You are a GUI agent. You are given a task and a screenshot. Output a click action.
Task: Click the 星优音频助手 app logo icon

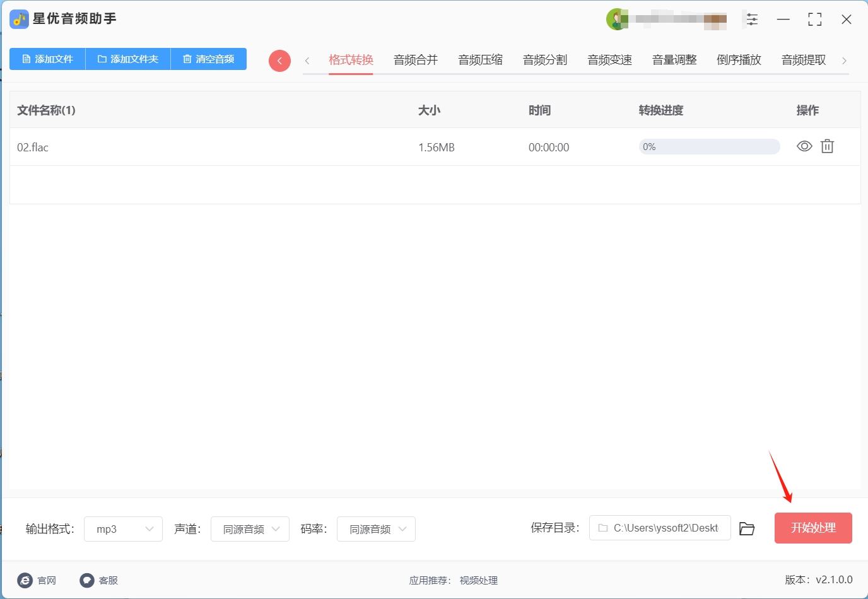19,19
